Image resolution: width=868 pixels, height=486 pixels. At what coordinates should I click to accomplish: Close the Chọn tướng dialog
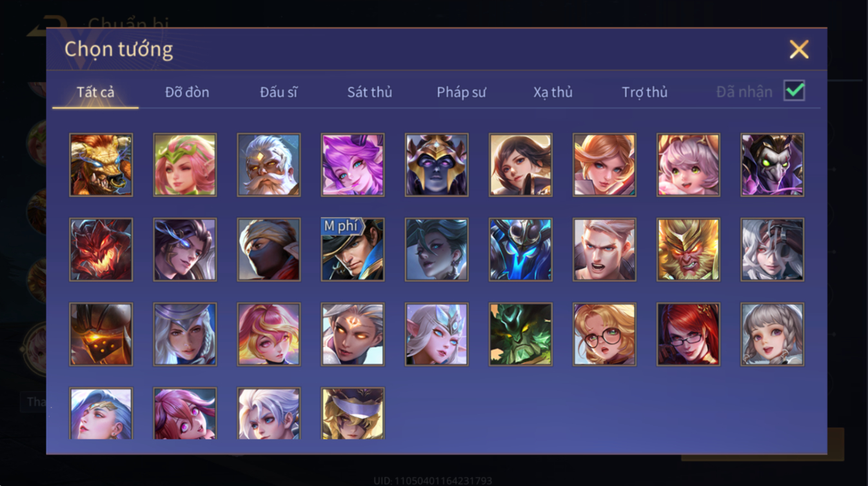[799, 49]
